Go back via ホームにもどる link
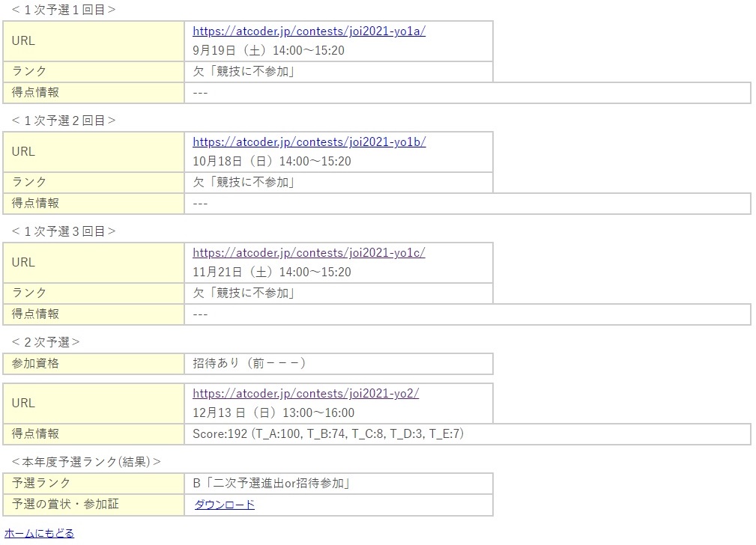Image resolution: width=756 pixels, height=545 pixels. (40, 533)
